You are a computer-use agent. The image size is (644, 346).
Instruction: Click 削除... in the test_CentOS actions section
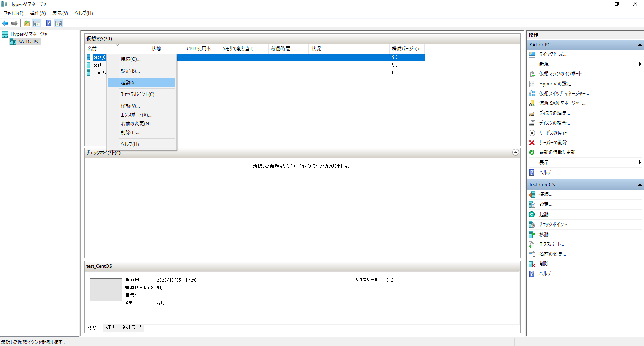(546, 264)
